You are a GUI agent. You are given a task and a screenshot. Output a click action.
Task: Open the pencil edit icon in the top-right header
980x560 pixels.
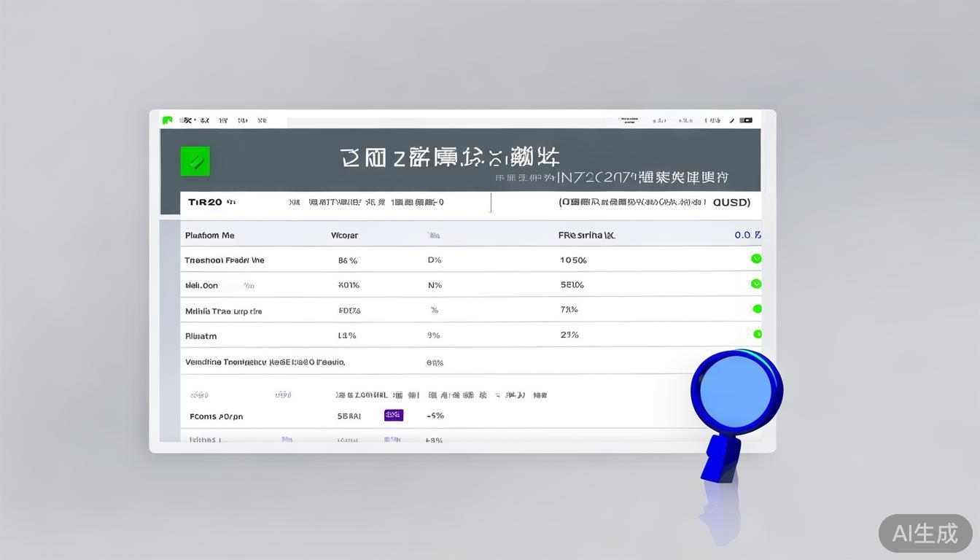(732, 120)
